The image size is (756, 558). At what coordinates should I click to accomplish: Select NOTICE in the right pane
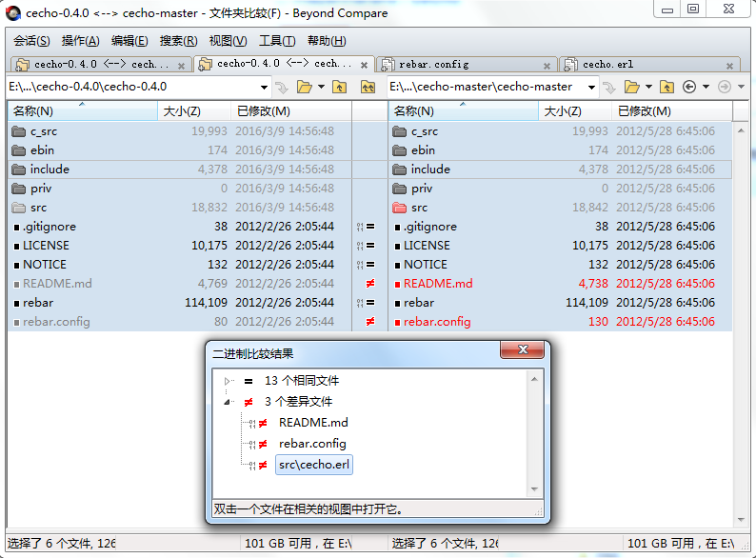[560, 265]
